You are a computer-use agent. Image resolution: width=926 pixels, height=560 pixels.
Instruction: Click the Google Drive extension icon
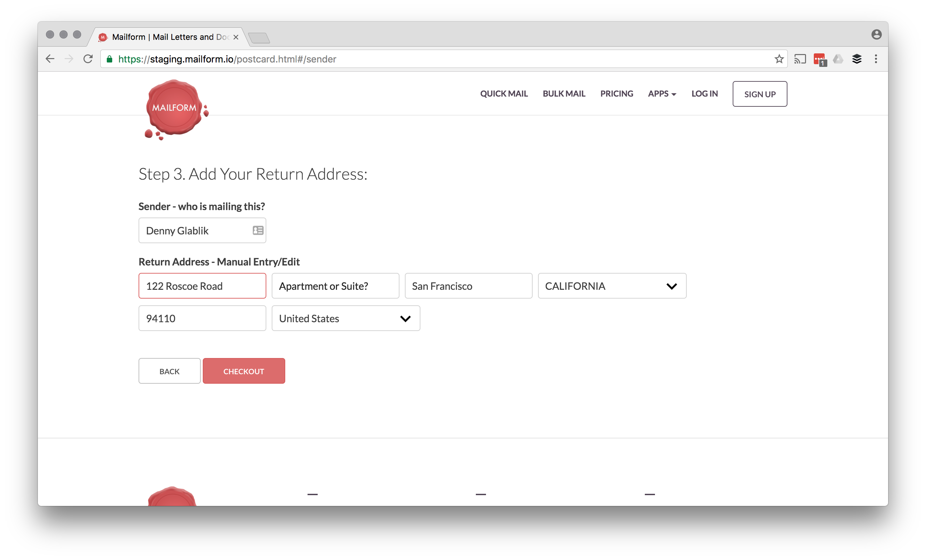[838, 59]
